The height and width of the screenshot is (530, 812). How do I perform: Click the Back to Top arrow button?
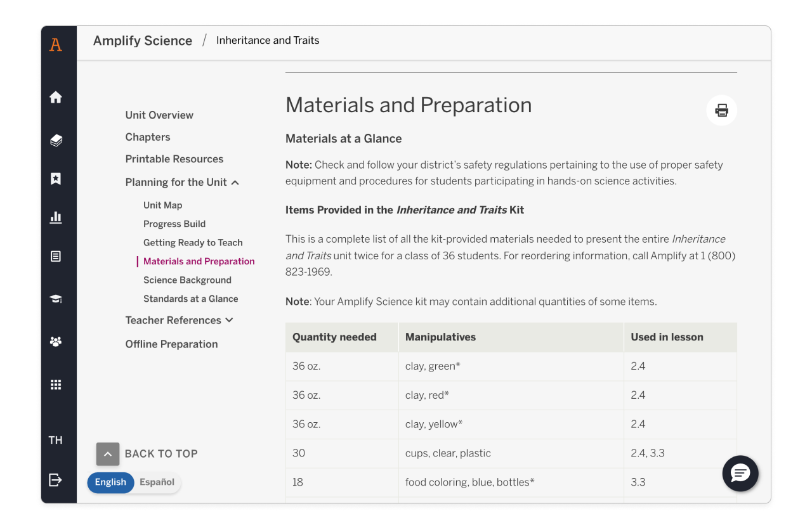(x=108, y=454)
